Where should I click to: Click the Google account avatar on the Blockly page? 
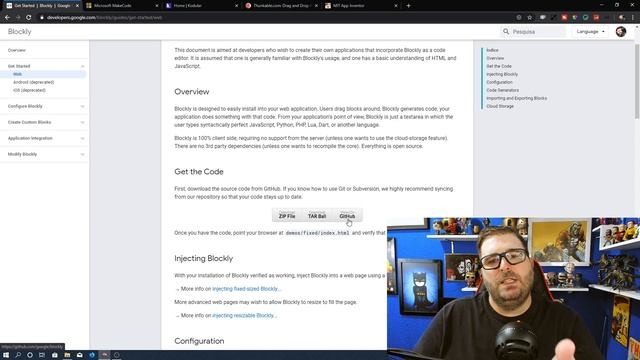click(x=621, y=31)
